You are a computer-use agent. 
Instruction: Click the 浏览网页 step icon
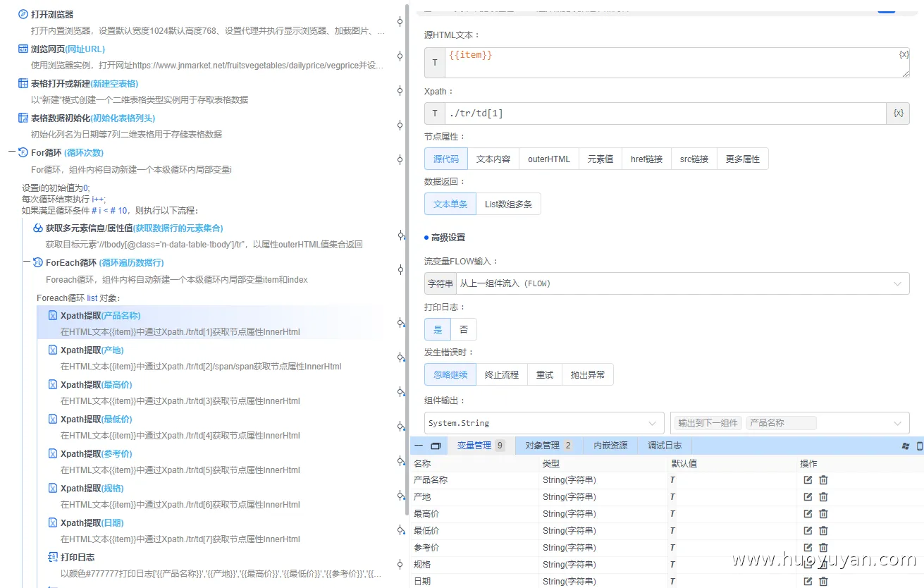click(23, 49)
